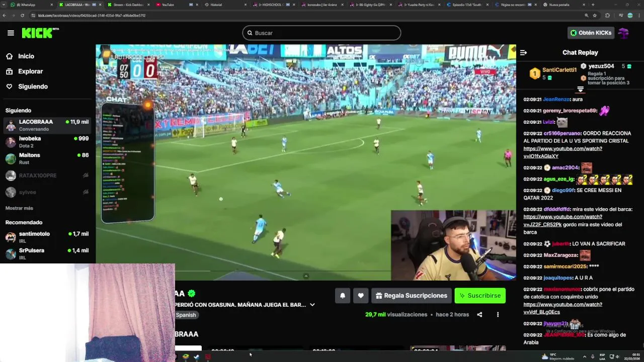Expand the list with Mostrar más

pos(19,208)
